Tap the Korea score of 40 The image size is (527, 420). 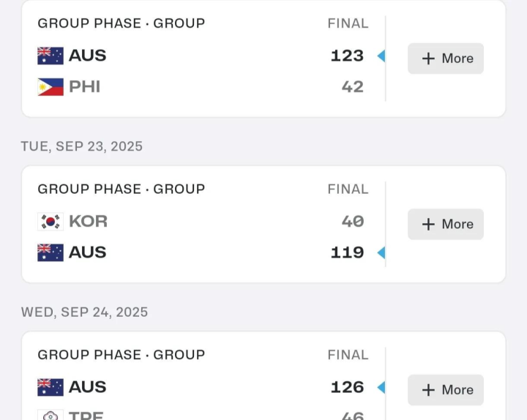coord(352,221)
